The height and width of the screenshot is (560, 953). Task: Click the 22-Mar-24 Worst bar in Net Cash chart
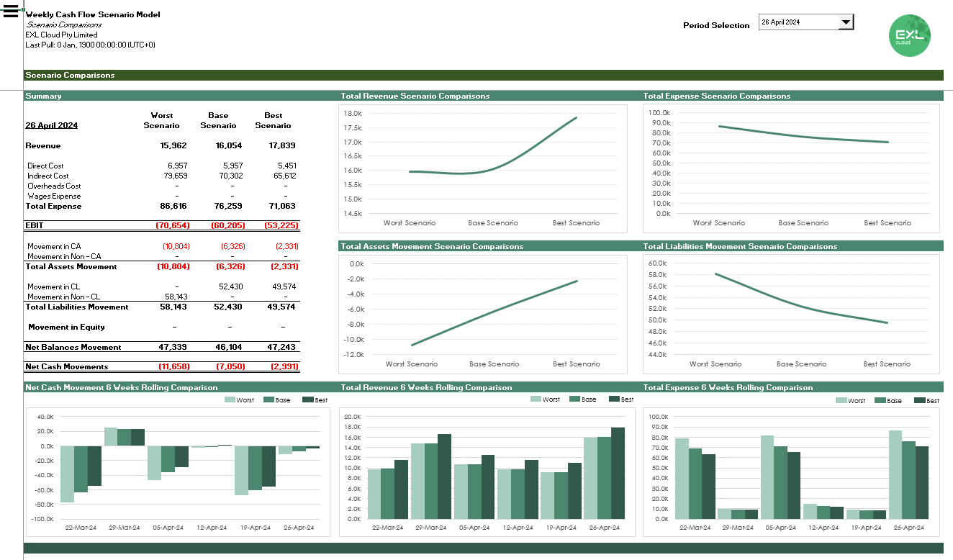click(67, 474)
